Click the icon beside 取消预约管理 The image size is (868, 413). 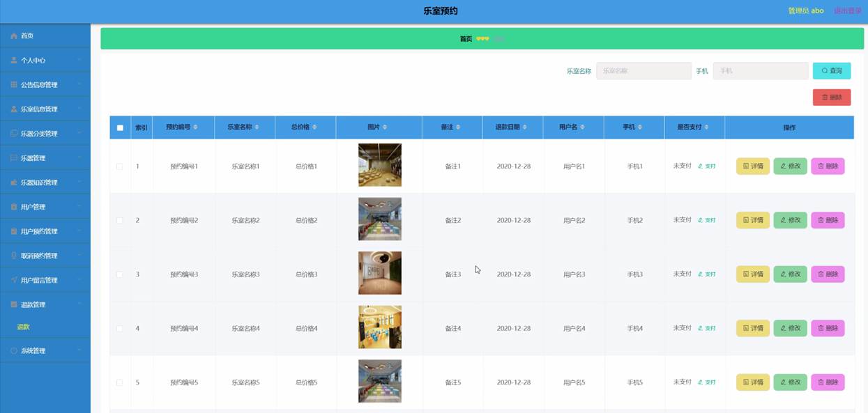coord(14,255)
